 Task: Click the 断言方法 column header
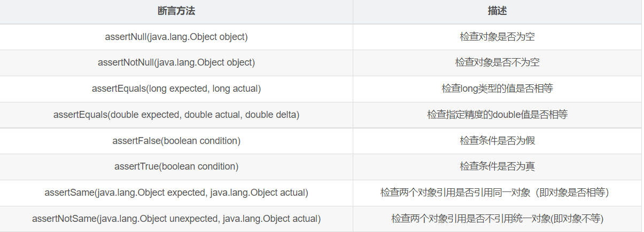176,11
